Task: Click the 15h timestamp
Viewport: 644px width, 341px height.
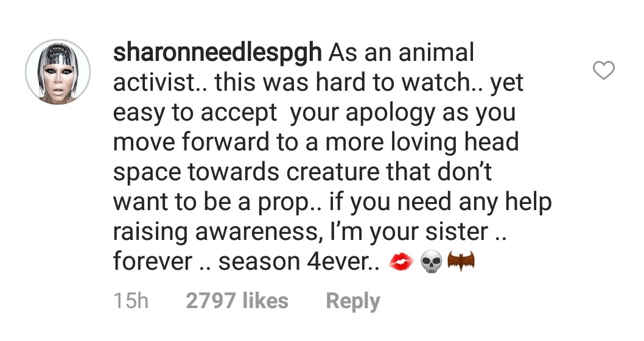Action: (x=131, y=300)
